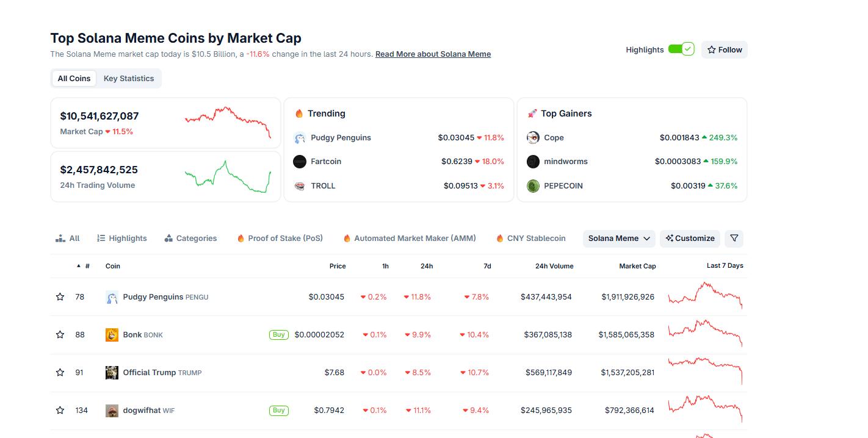Click Buy button next to dogwifhat
The width and height of the screenshot is (868, 438).
tap(279, 411)
